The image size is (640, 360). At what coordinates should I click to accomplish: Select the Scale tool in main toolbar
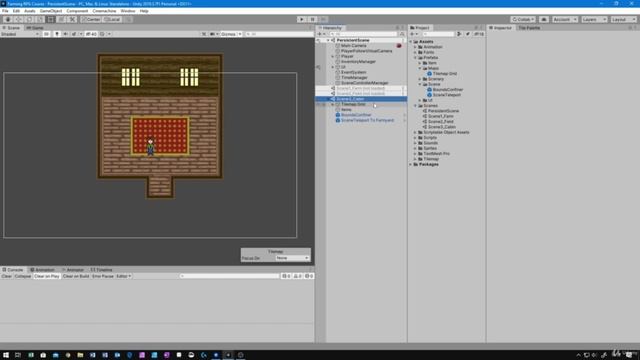pos(40,19)
